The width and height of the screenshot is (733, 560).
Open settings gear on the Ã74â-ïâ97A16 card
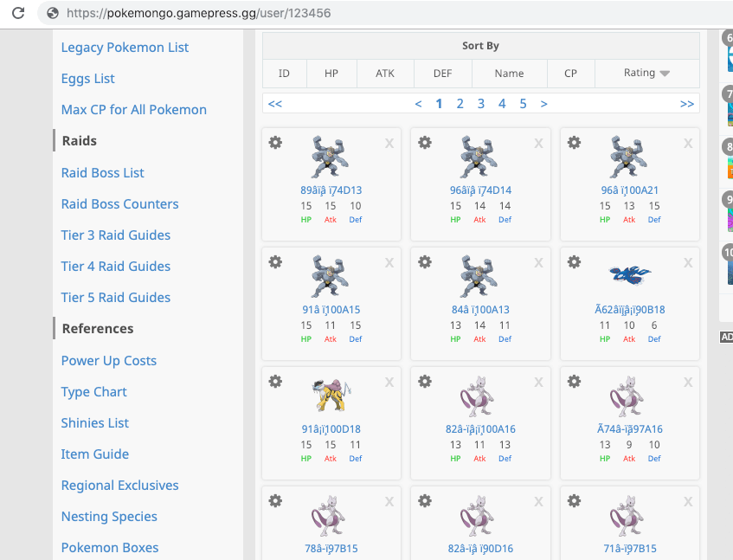(x=574, y=382)
